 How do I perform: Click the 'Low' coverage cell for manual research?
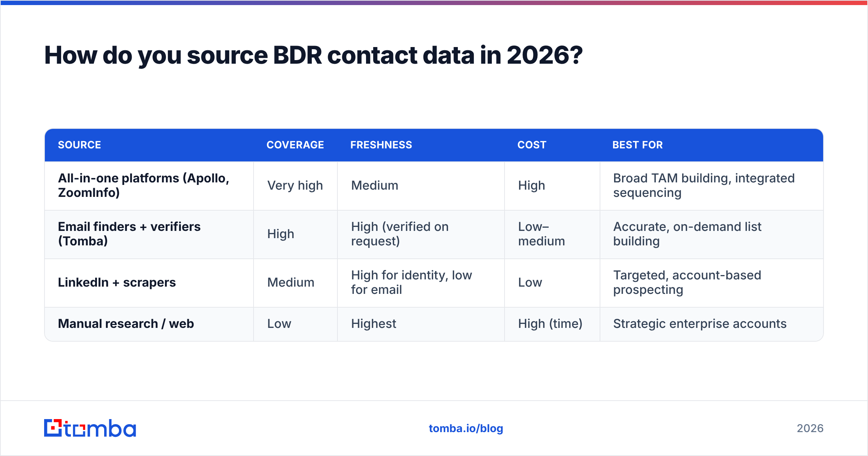[x=295, y=324]
